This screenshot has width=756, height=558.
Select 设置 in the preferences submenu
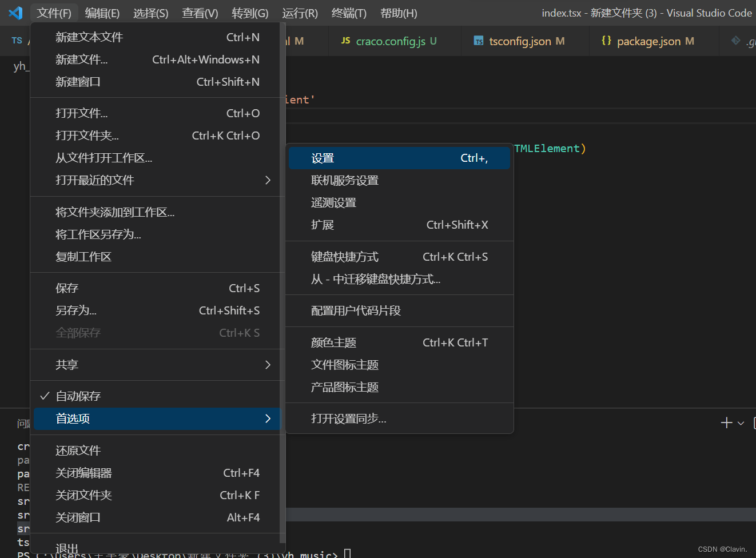click(x=399, y=158)
